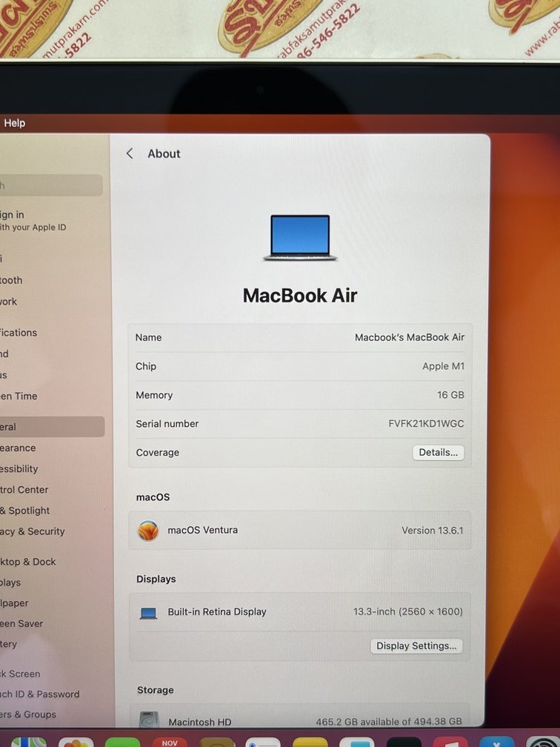Click the 465.2 GB available storage text

click(x=389, y=721)
